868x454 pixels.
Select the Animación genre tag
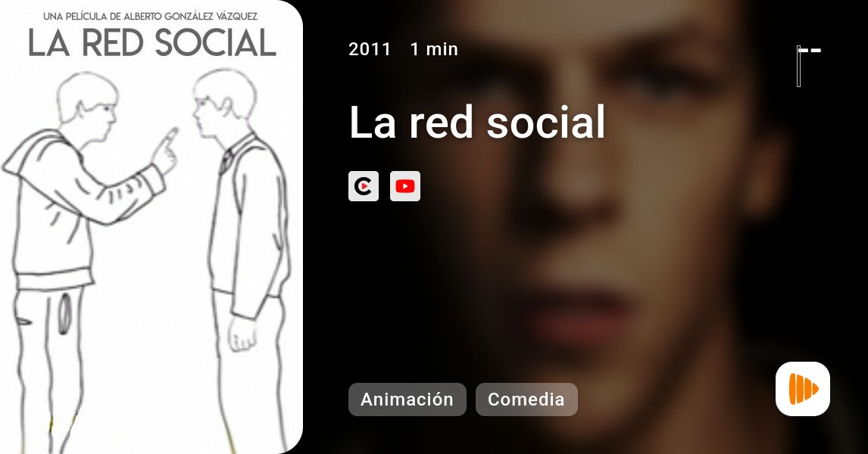tap(407, 400)
